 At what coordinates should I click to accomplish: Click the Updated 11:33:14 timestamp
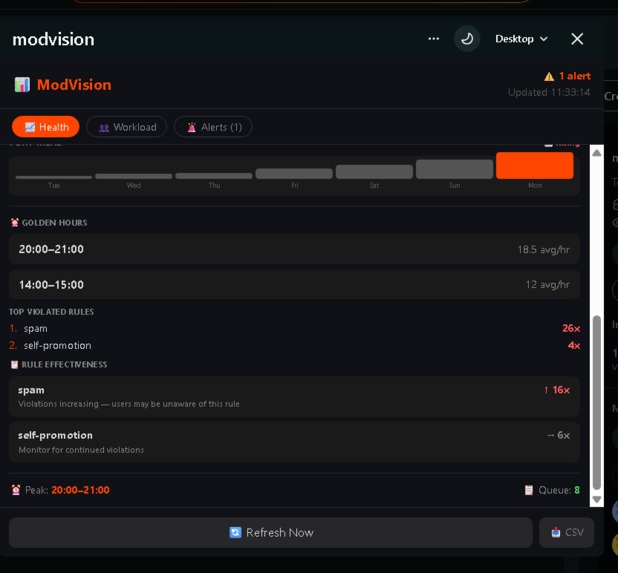pos(549,92)
